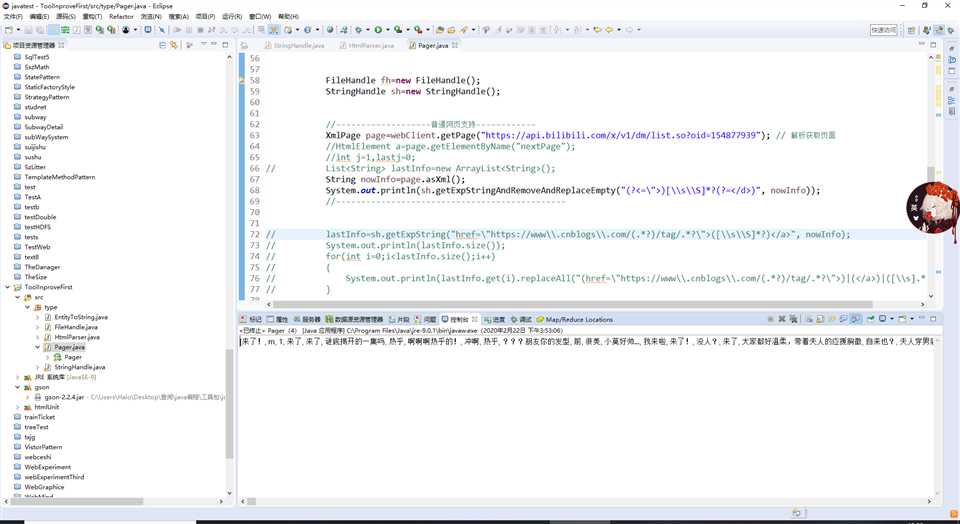Click the Open Perspective icon
Viewport: 960px width, 524px height.
tap(912, 30)
